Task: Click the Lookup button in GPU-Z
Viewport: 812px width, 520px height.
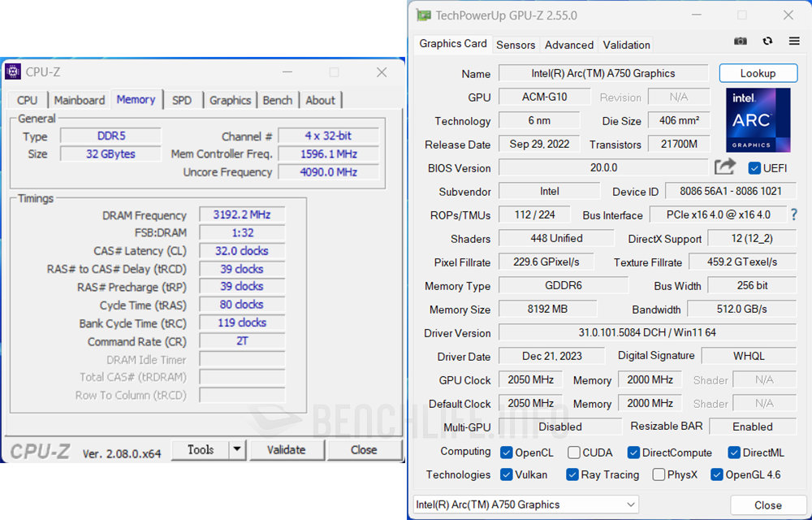Action: pos(758,73)
